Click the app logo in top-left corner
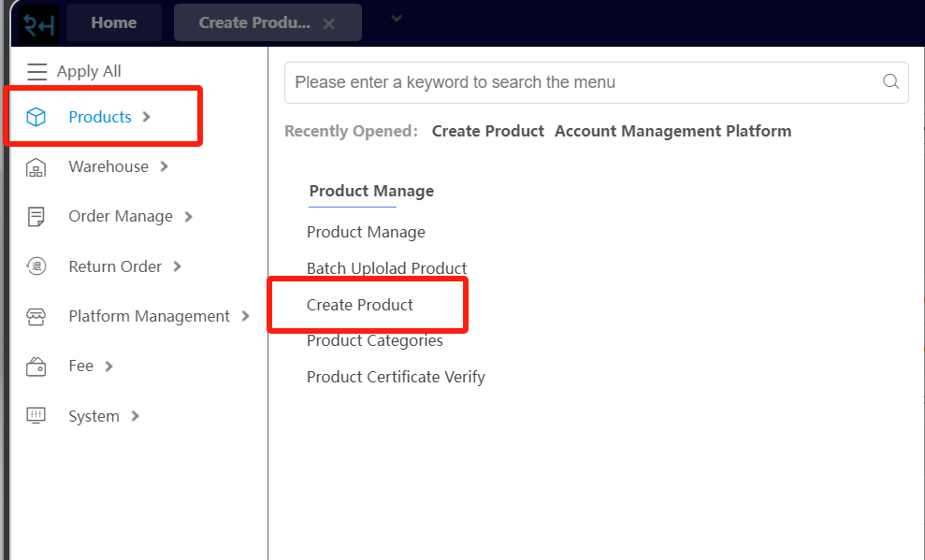 coord(36,20)
